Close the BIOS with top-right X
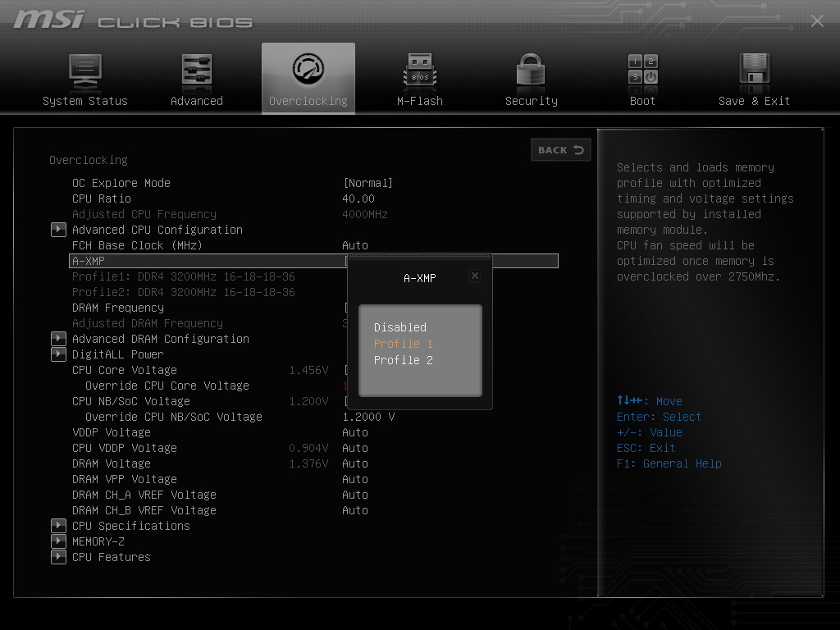The width and height of the screenshot is (840, 630). (817, 21)
